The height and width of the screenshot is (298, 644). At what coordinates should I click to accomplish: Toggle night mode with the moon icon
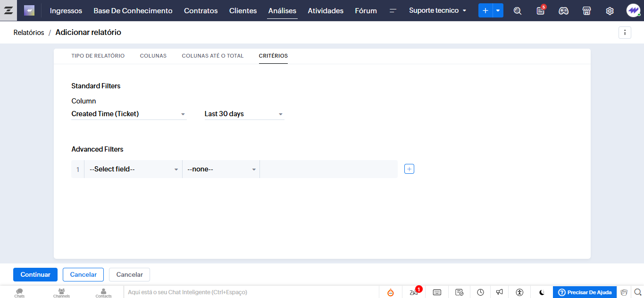point(542,292)
